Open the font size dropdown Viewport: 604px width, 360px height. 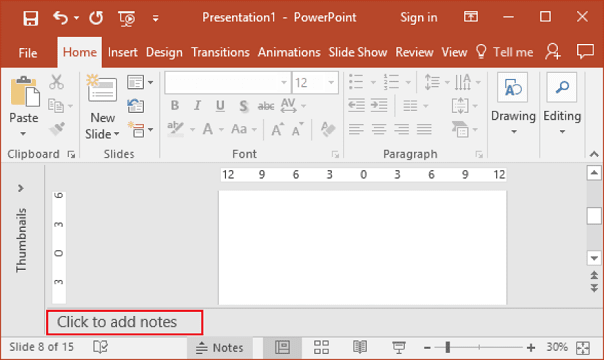[x=331, y=82]
